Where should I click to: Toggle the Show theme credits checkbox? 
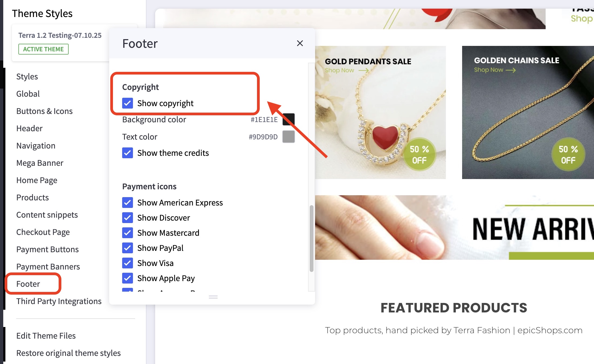coord(128,153)
